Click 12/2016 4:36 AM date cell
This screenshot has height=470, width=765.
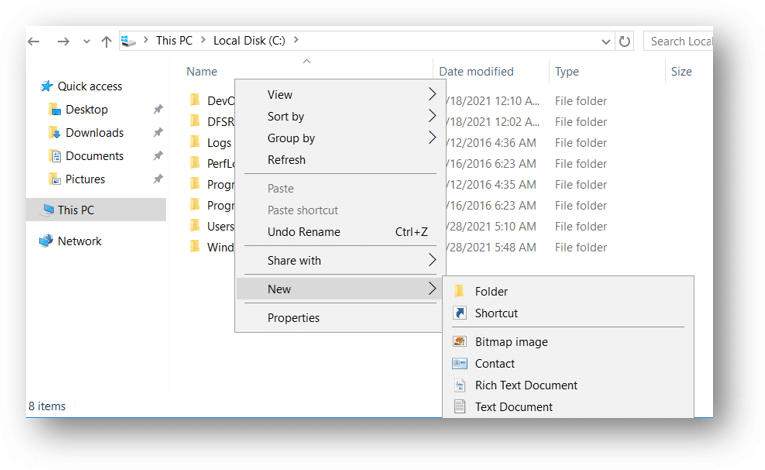[x=491, y=143]
